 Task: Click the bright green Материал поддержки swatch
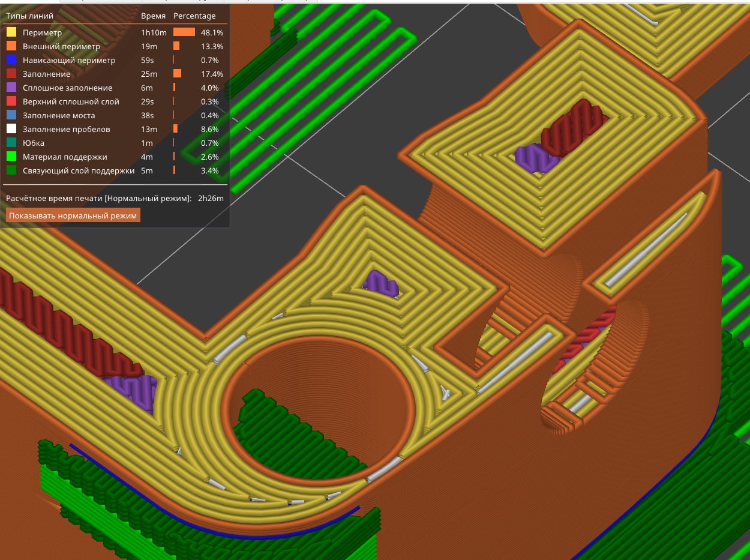point(11,157)
